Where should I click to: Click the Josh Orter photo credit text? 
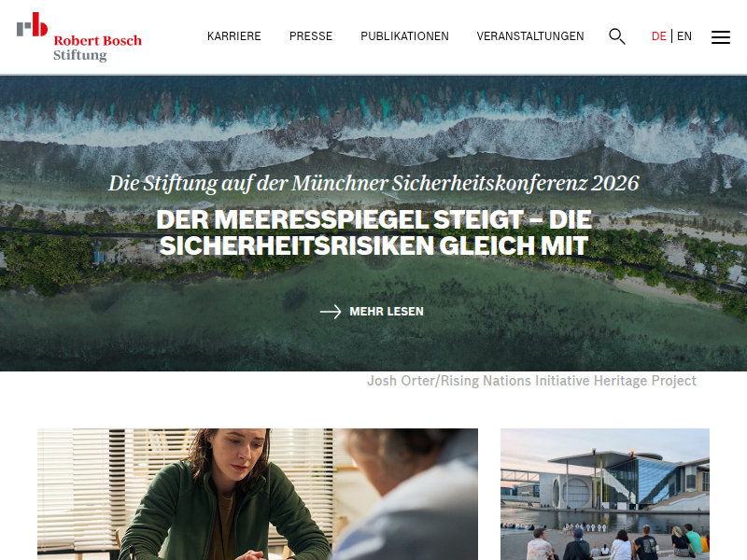(x=531, y=381)
